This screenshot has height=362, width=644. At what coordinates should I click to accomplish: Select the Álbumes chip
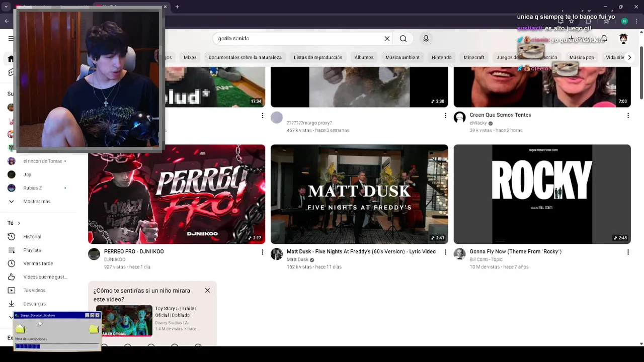tap(364, 57)
